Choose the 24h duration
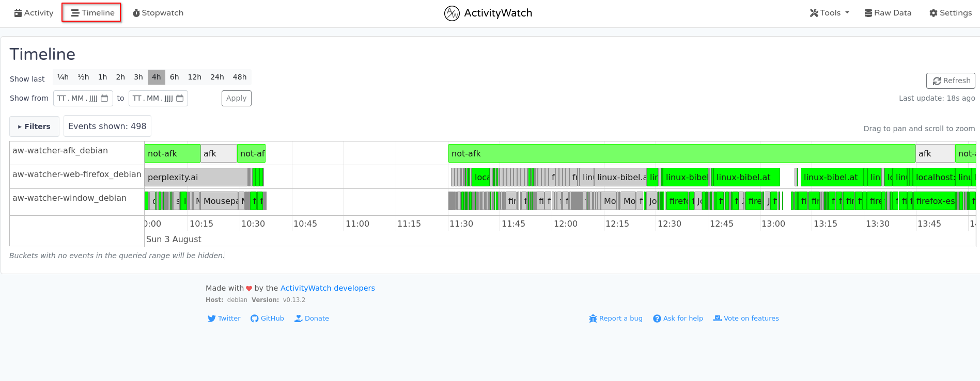The height and width of the screenshot is (381, 980). 217,77
